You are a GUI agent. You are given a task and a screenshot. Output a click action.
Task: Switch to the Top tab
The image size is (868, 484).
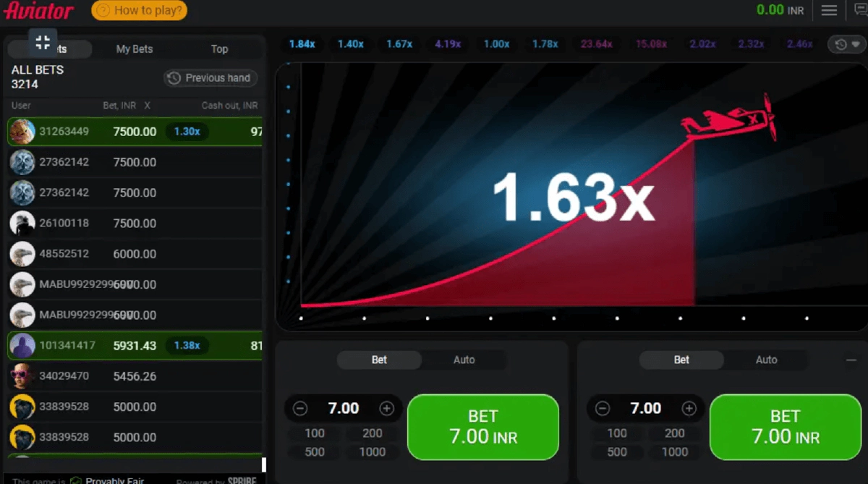[x=219, y=49]
